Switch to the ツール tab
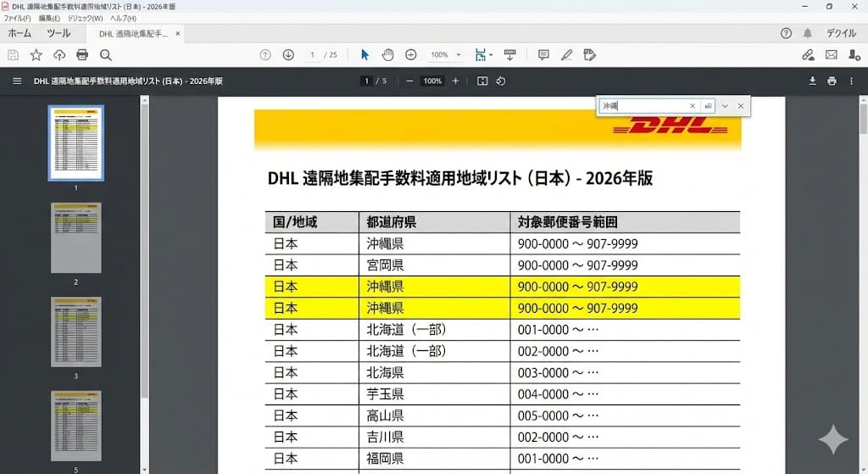Screen dimensions: 868x474 pyautogui.click(x=58, y=33)
